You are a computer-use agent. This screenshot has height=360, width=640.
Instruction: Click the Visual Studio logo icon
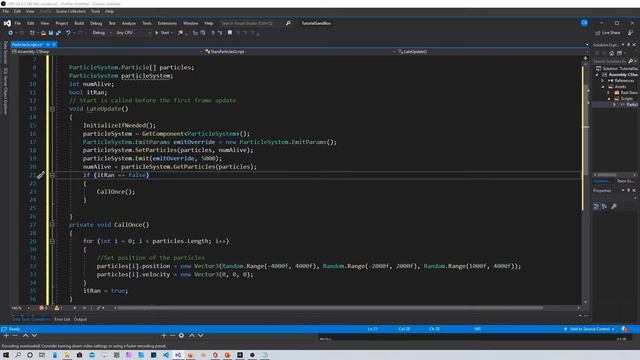(7, 23)
